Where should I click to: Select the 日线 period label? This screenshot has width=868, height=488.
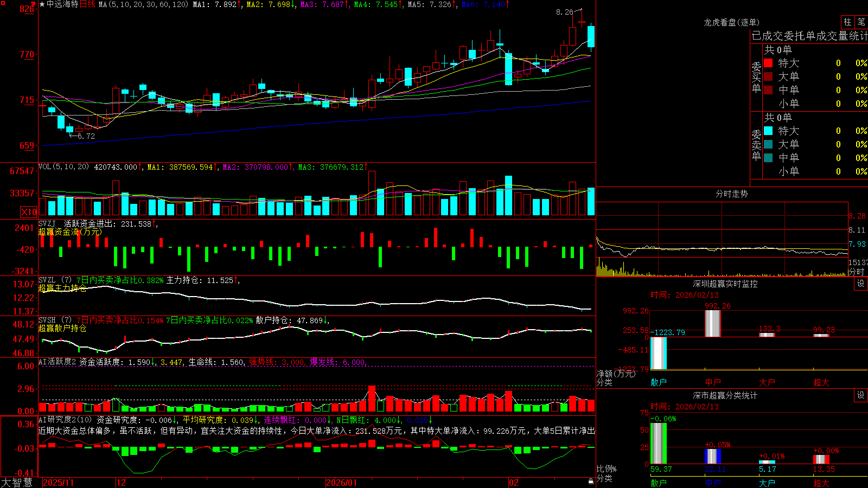pos(88,4)
